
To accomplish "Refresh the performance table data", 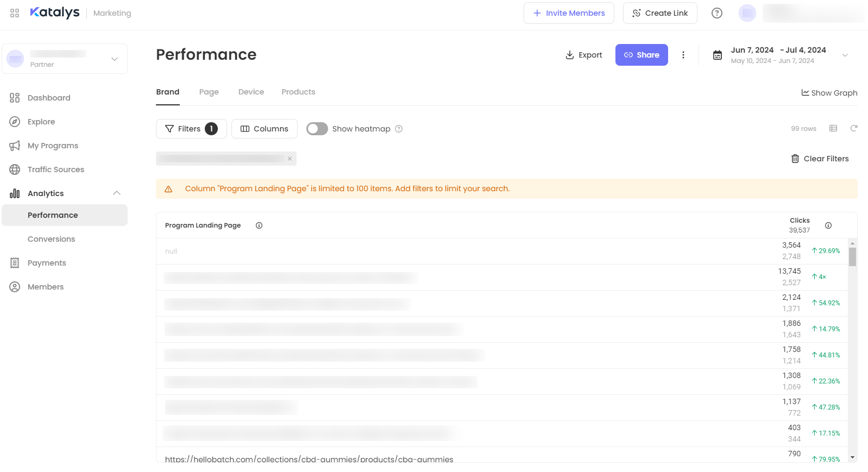I will point(853,128).
